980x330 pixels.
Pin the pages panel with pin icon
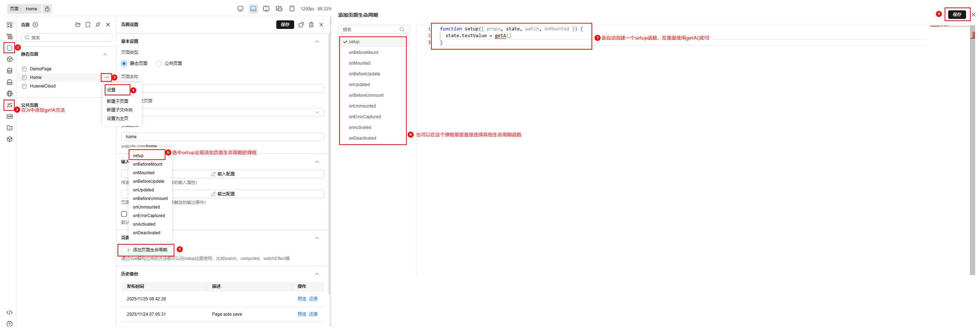(x=98, y=25)
